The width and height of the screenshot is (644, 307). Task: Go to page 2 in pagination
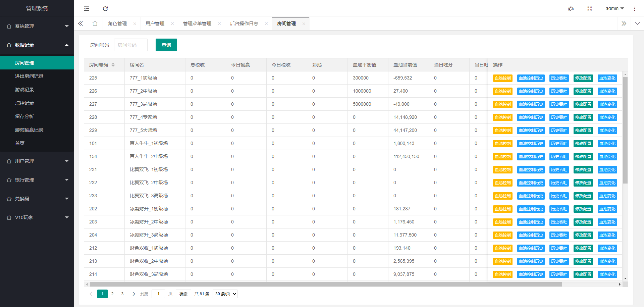coord(112,294)
